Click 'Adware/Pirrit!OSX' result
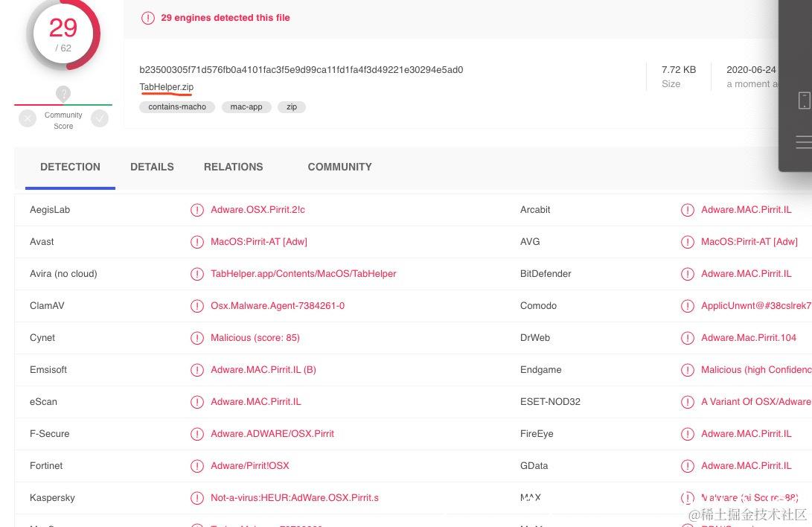 (x=250, y=466)
